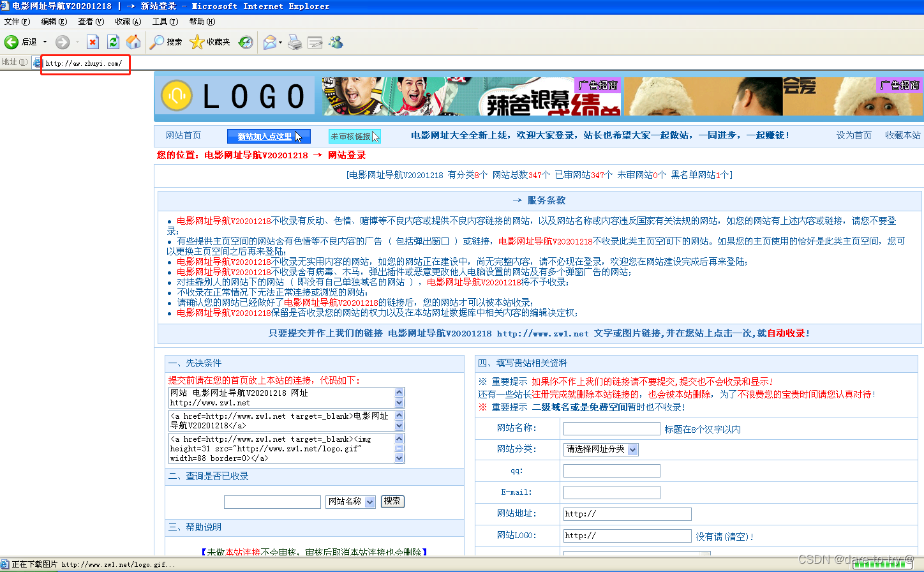
Task: Focus the 网站名称 input field
Action: [612, 428]
